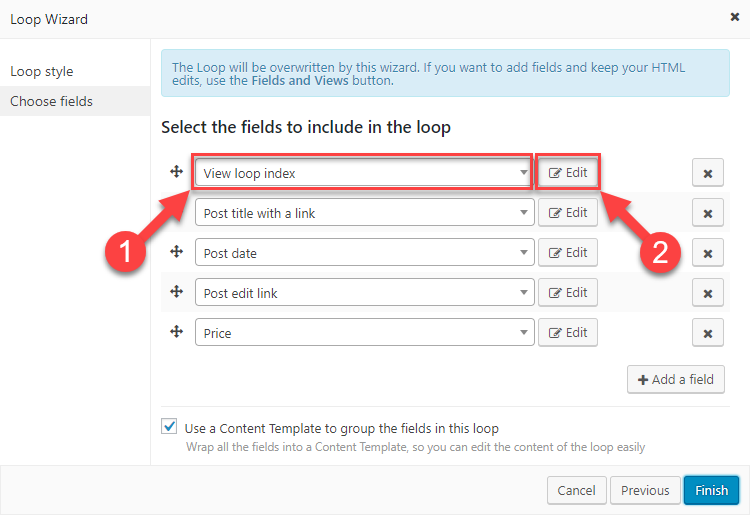
Task: Open the View loop index dropdown
Action: 363,173
